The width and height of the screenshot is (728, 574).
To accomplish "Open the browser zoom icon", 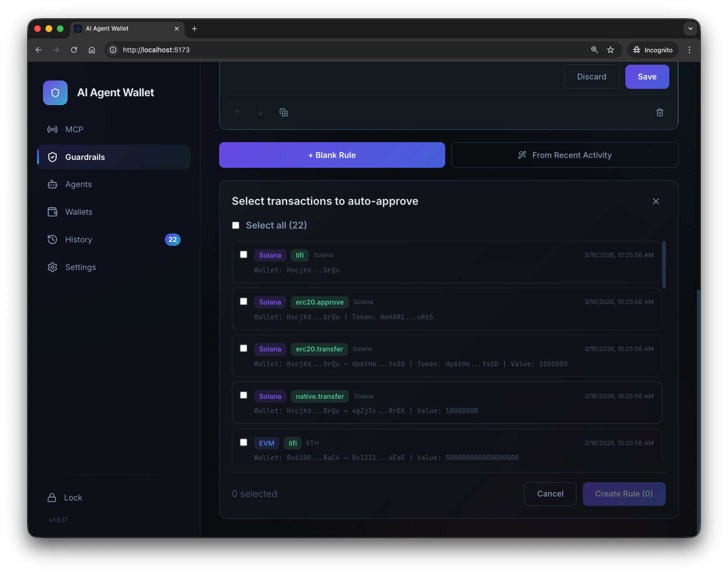I will pos(595,50).
